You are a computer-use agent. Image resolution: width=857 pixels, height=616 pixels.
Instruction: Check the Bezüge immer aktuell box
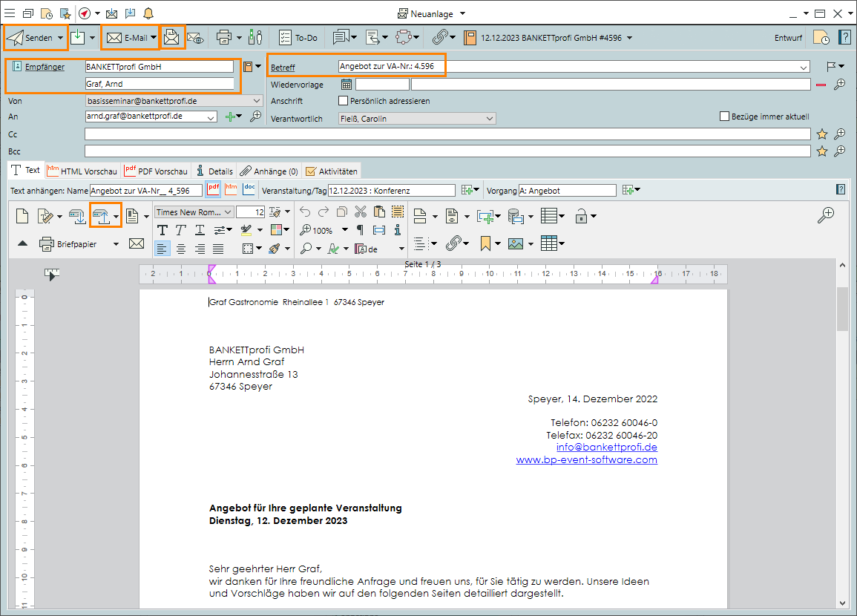click(725, 117)
